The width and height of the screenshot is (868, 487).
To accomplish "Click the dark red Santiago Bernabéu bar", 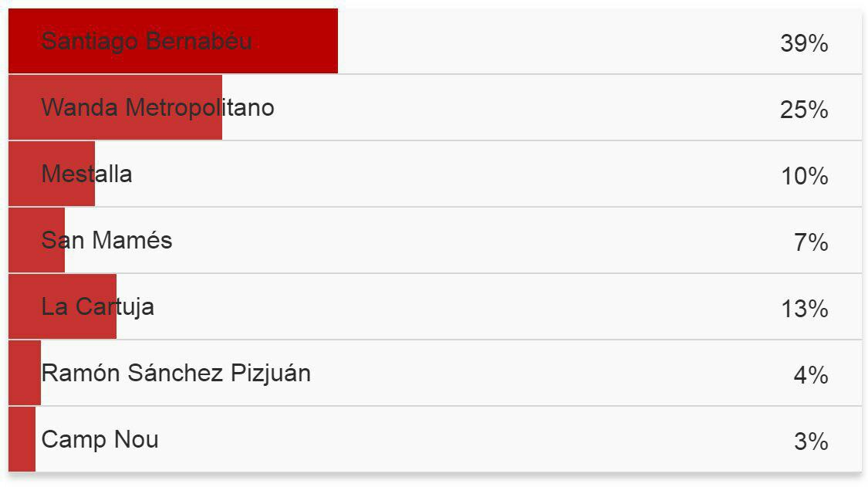I will coord(173,41).
